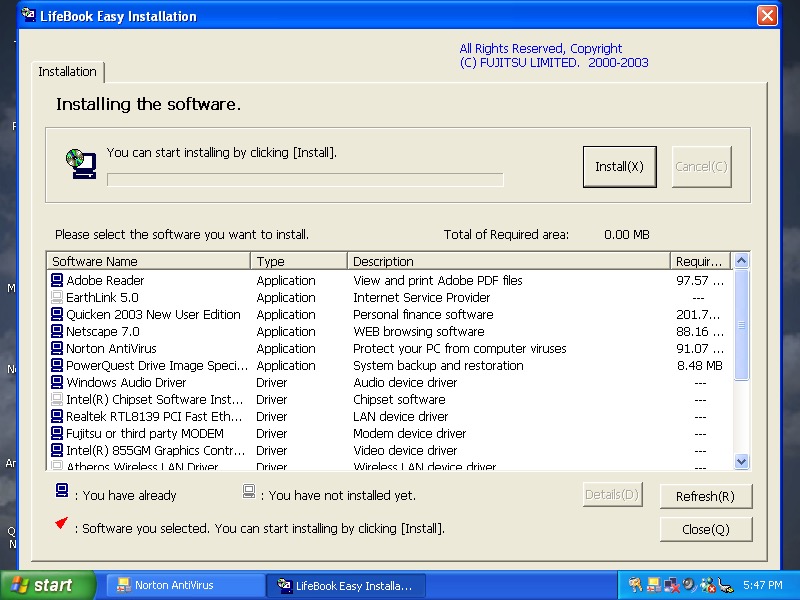Screen dimensions: 800x600
Task: Click the Windows Audio Driver icon
Action: click(x=57, y=383)
